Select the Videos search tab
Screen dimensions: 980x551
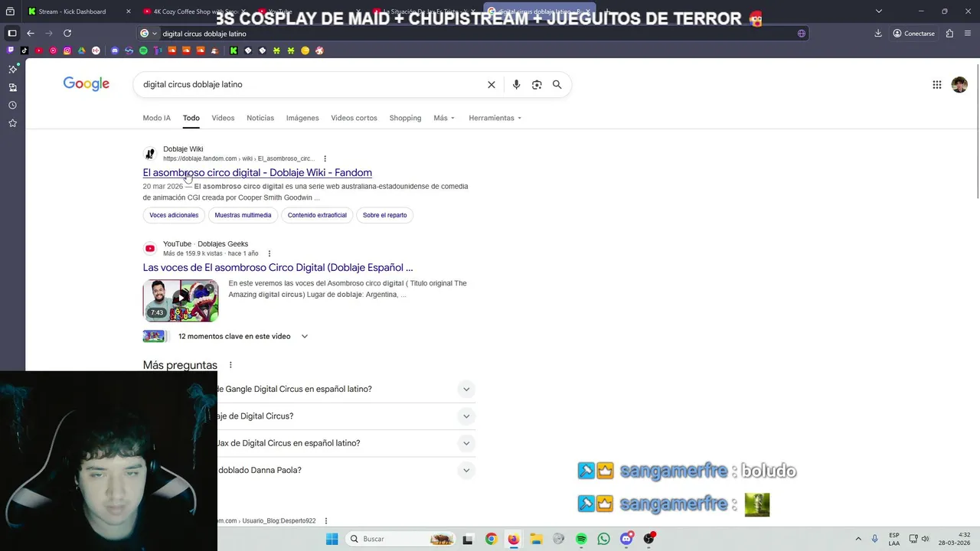(223, 118)
